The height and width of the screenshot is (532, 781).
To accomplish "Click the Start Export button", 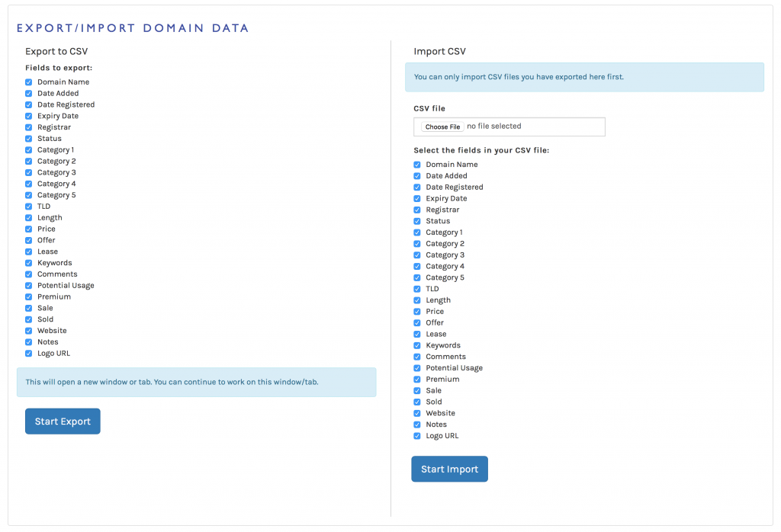I will pyautogui.click(x=63, y=421).
